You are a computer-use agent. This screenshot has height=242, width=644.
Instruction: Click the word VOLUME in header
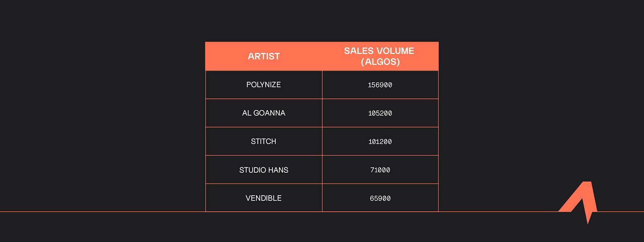(x=396, y=51)
